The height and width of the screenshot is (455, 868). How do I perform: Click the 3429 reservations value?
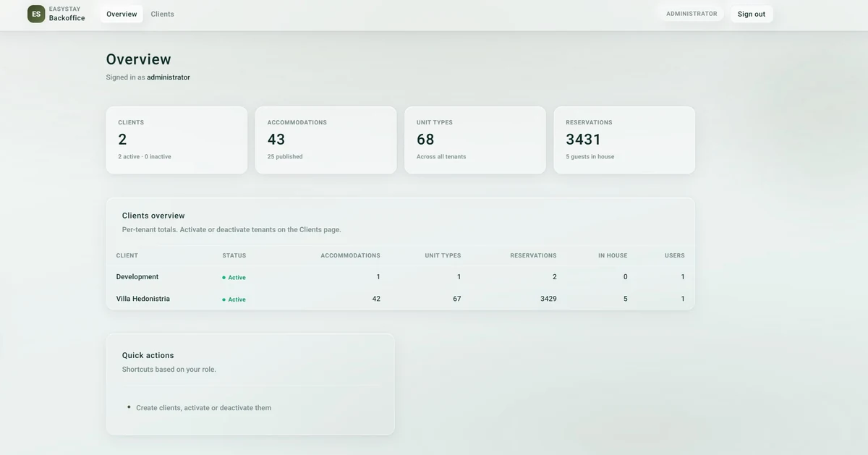point(548,299)
